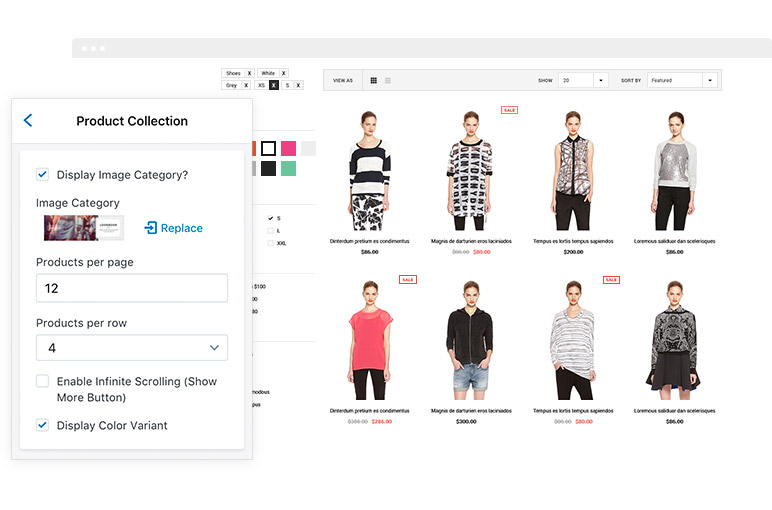Click the $200.00 price text

click(573, 252)
